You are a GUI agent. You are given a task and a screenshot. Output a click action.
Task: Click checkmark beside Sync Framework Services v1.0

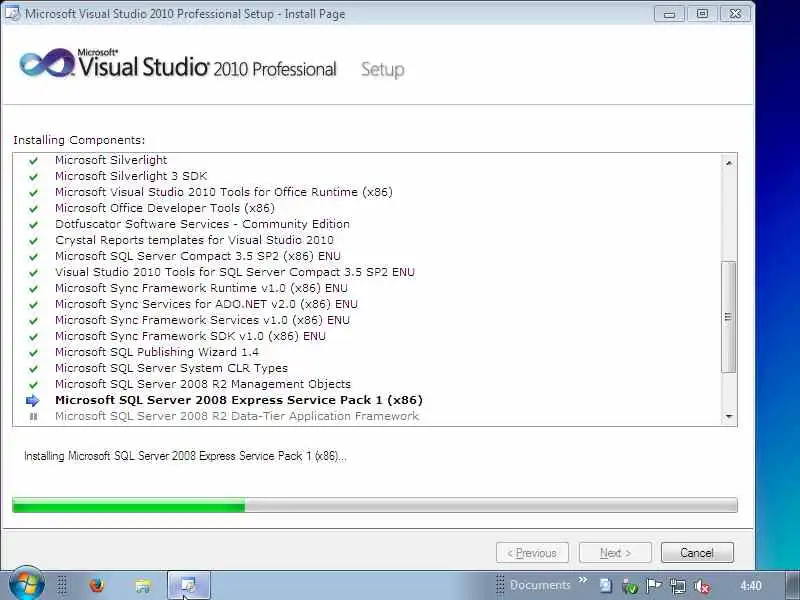tap(34, 321)
